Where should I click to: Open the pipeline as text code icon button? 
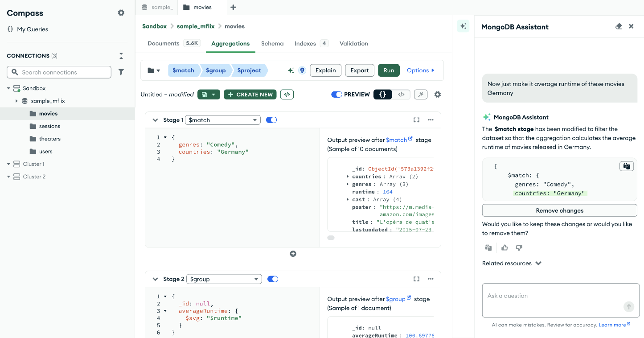click(x=287, y=95)
